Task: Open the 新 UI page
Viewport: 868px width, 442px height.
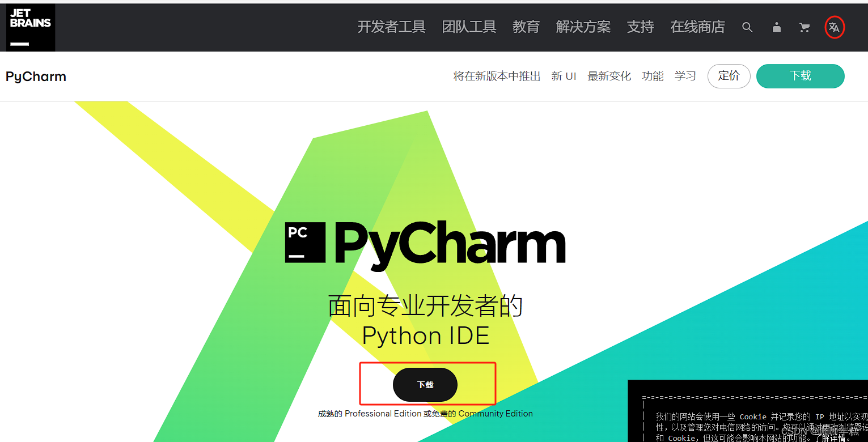Action: (564, 76)
